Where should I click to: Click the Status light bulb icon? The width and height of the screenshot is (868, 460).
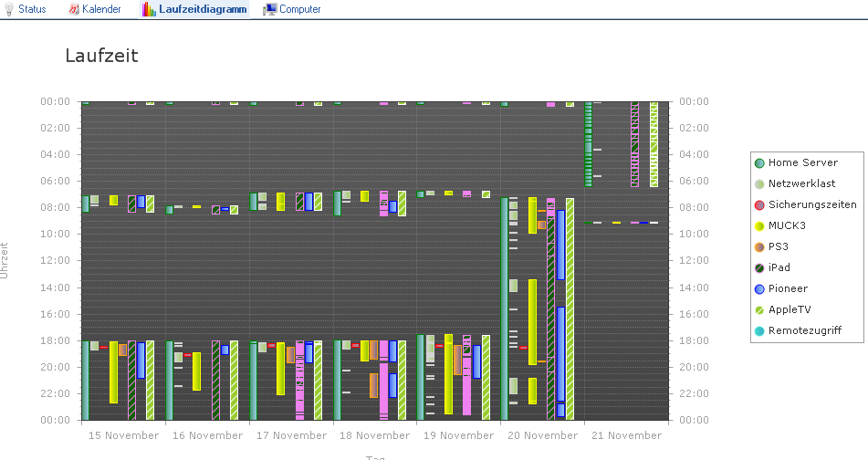9,9
